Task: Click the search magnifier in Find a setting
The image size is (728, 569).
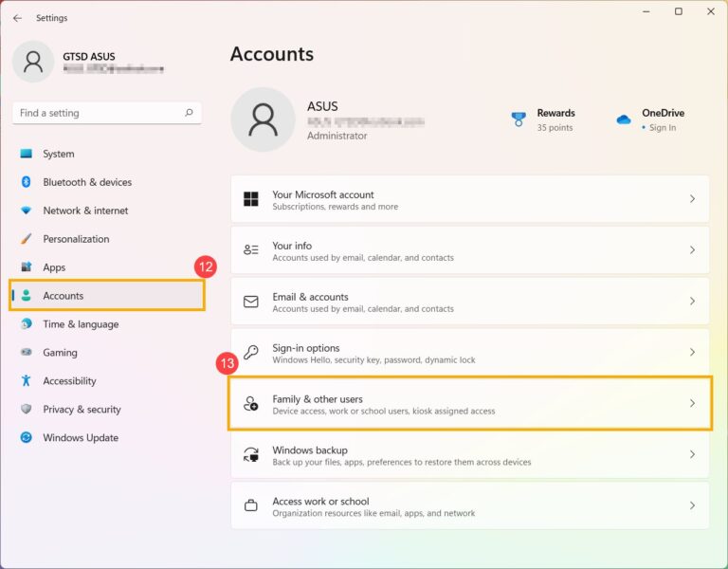Action: click(190, 113)
